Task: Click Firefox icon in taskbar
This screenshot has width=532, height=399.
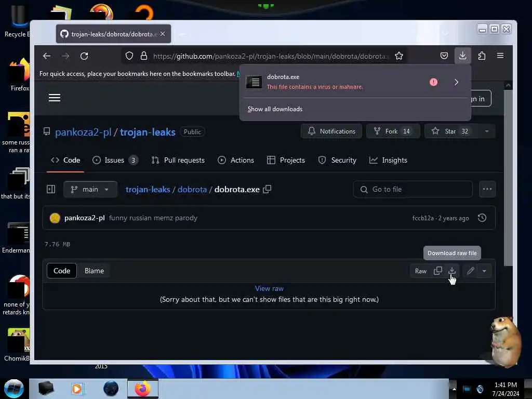Action: click(143, 389)
